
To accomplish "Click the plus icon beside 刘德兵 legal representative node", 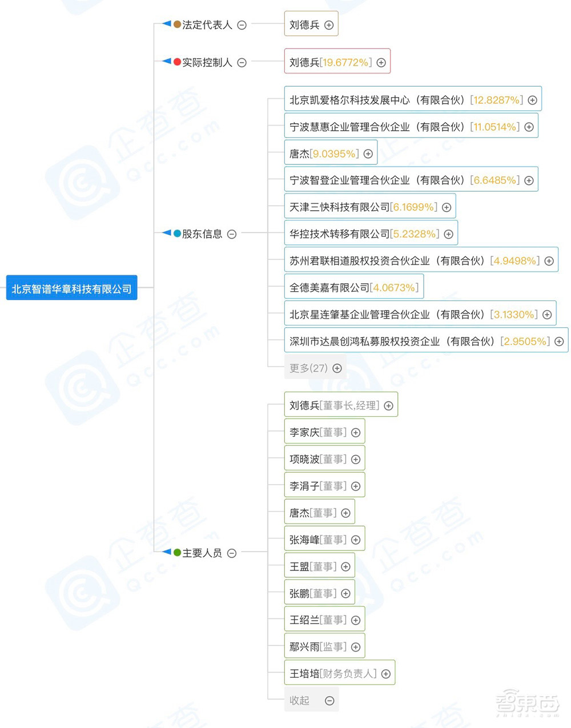I will (x=328, y=24).
